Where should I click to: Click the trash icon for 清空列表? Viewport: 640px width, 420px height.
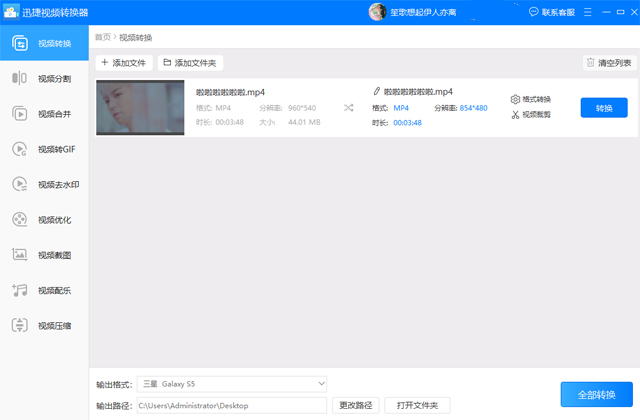[590, 62]
